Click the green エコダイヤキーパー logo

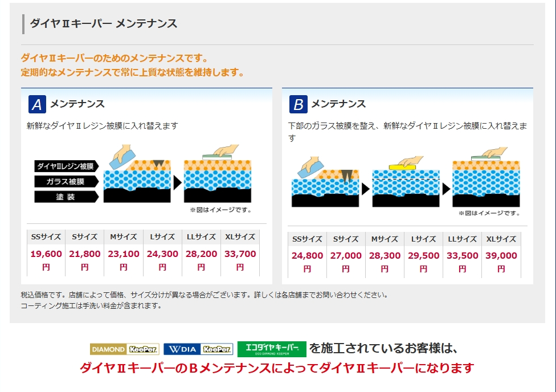tap(272, 349)
